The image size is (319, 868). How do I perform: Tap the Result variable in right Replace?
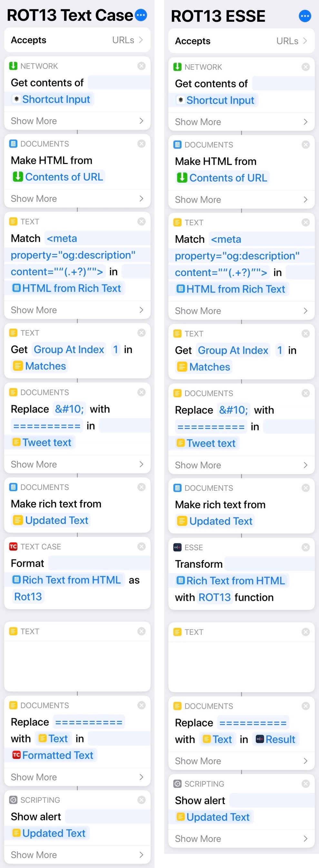(x=276, y=739)
